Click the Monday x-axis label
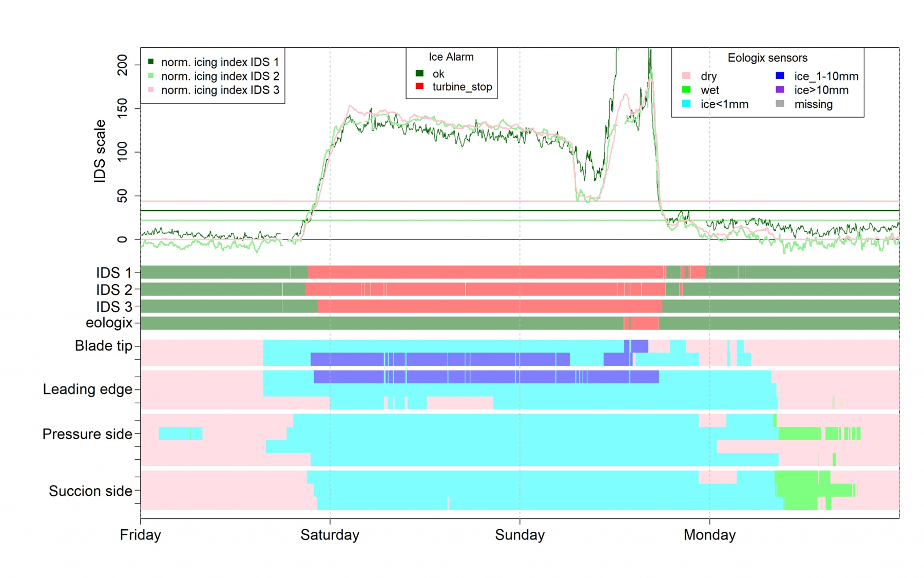924x578 pixels. coord(709,535)
